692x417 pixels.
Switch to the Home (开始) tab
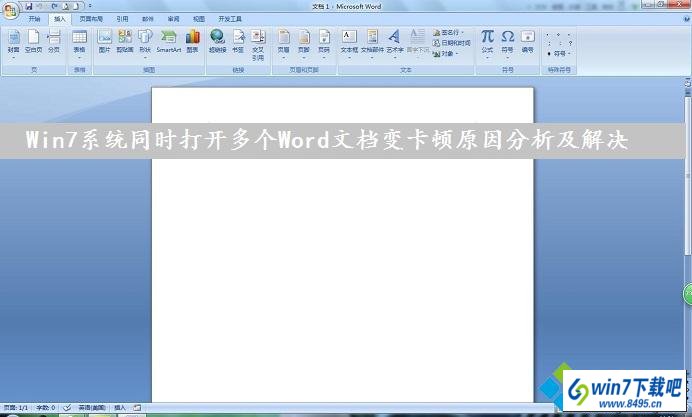[34, 19]
